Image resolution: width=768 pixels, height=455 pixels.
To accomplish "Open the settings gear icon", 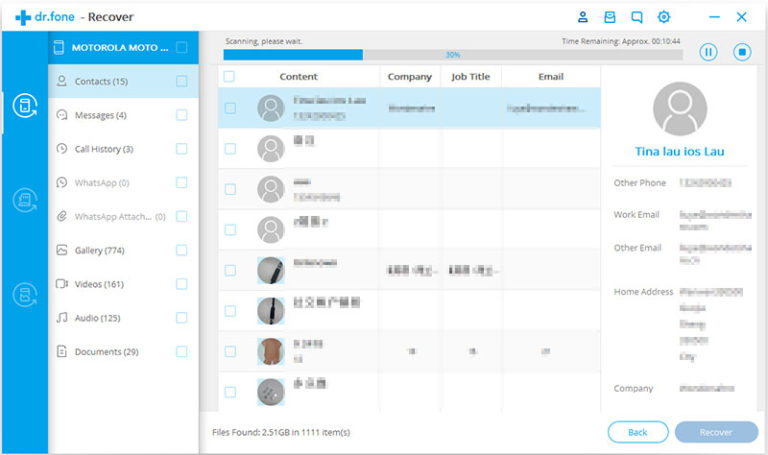I will [x=664, y=17].
